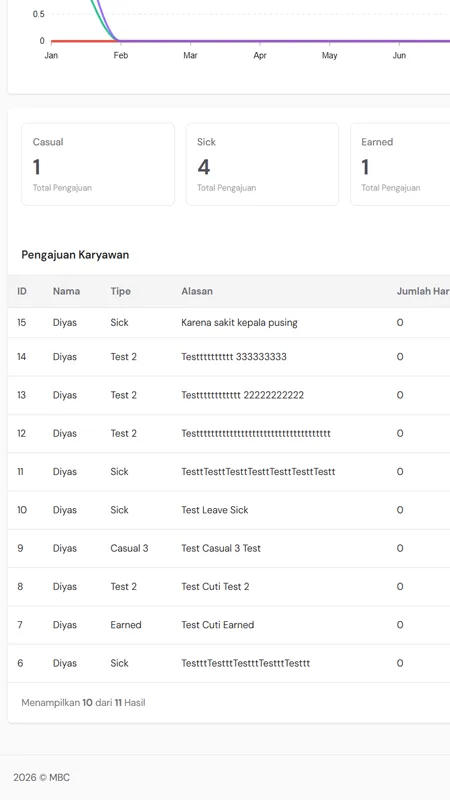Click 'Test Casual 3 Test' reason cell
450x800 pixels.
tap(221, 548)
